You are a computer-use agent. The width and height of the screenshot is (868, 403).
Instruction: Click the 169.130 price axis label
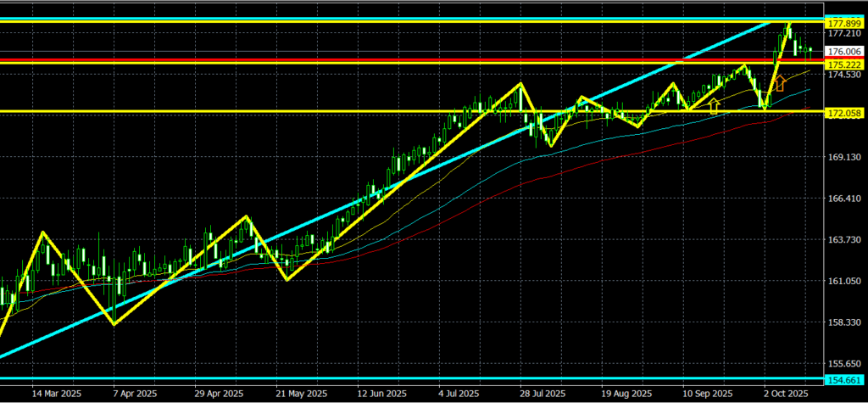[843, 158]
